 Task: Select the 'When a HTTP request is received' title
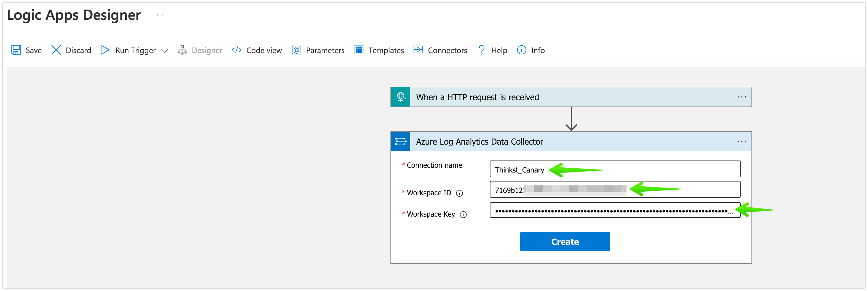point(478,97)
